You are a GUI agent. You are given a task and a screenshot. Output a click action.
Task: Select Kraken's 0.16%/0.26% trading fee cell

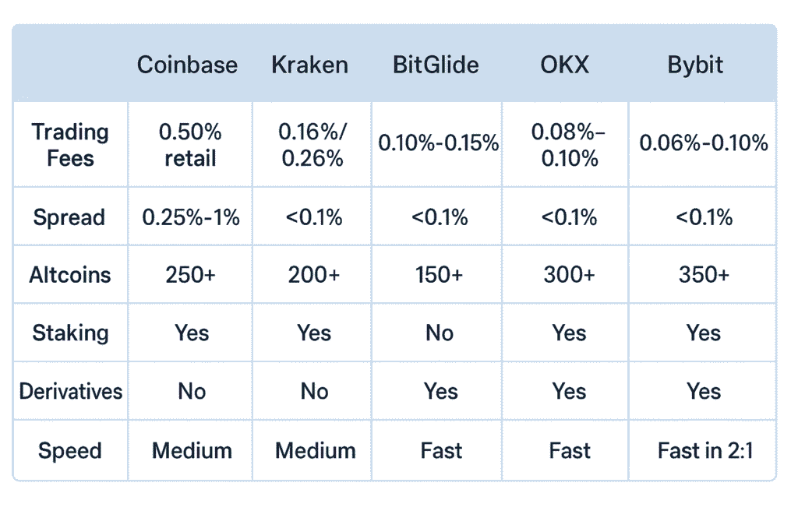tap(311, 145)
